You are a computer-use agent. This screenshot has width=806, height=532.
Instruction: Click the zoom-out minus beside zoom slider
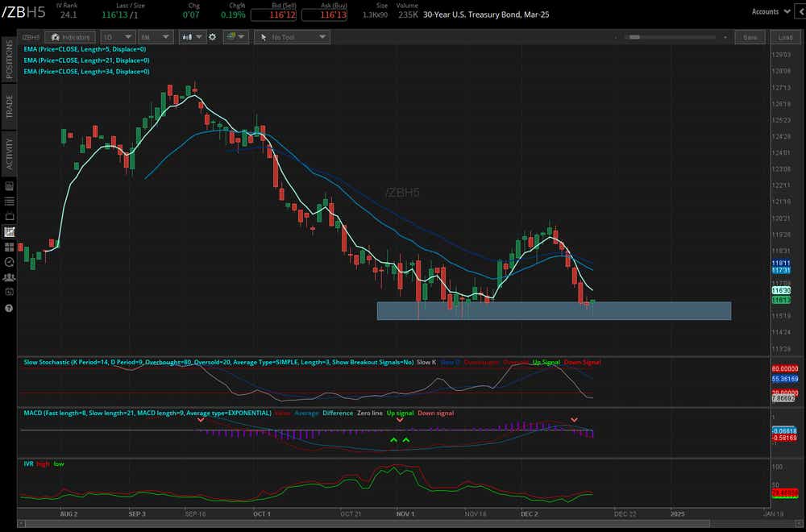click(x=616, y=37)
